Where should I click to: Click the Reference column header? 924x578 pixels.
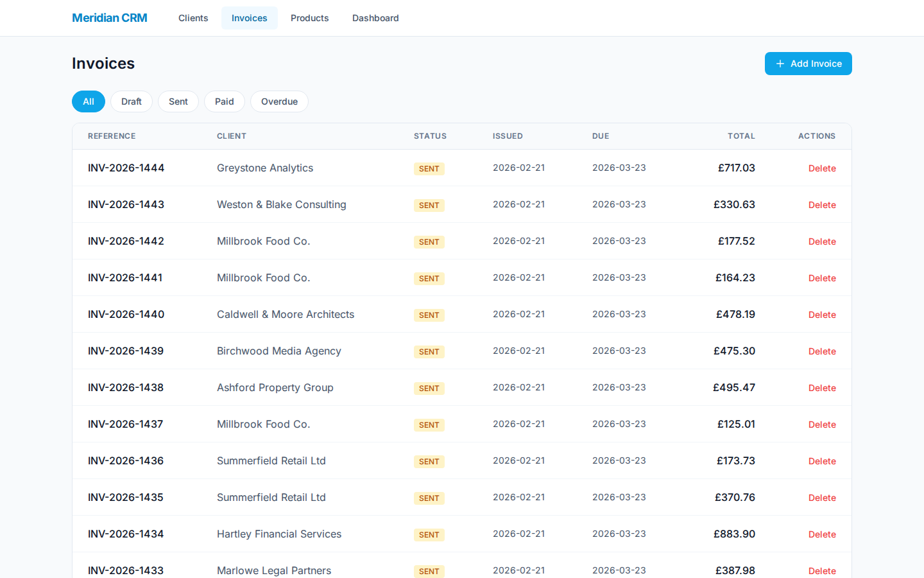click(x=112, y=136)
